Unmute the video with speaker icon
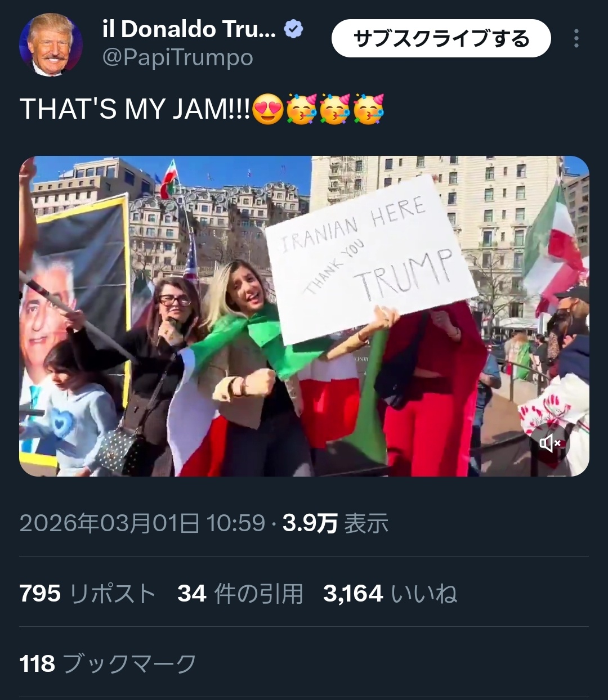608x700 pixels. pyautogui.click(x=550, y=443)
